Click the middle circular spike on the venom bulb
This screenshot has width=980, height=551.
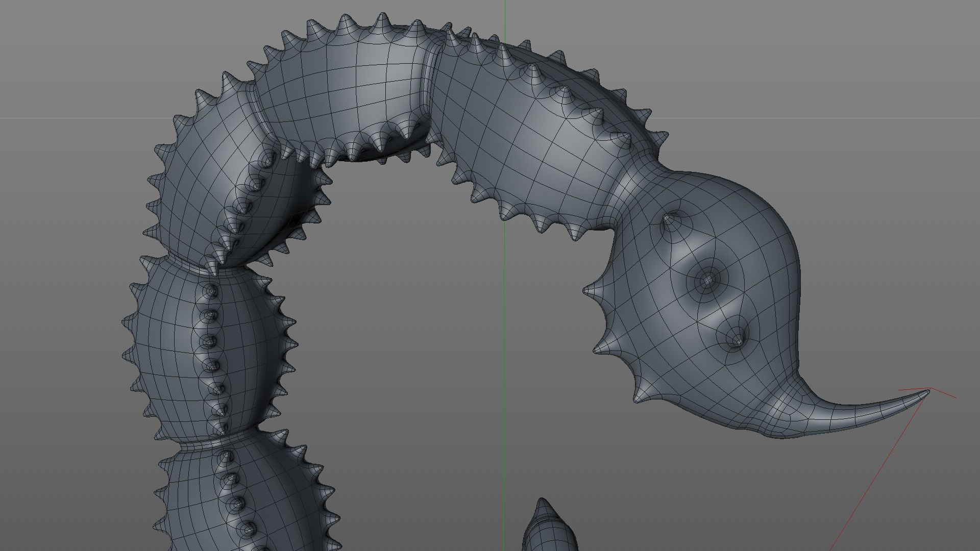pos(707,280)
